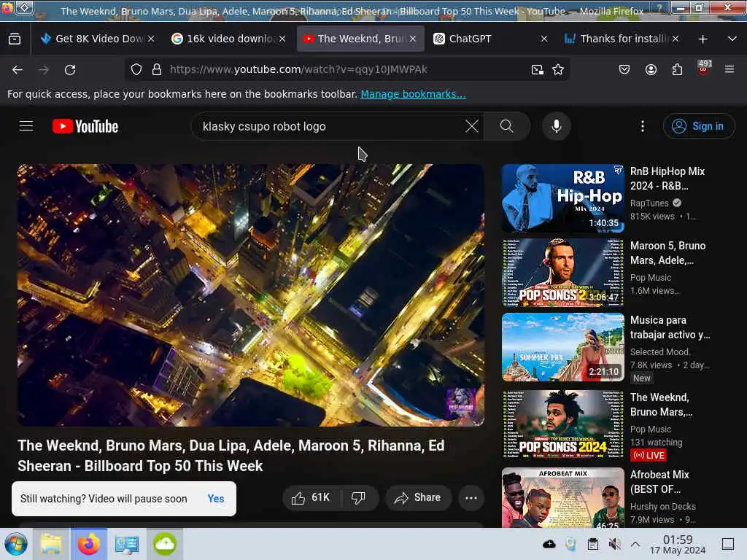747x560 pixels.
Task: Open the Extensions puzzle icon
Action: click(677, 70)
